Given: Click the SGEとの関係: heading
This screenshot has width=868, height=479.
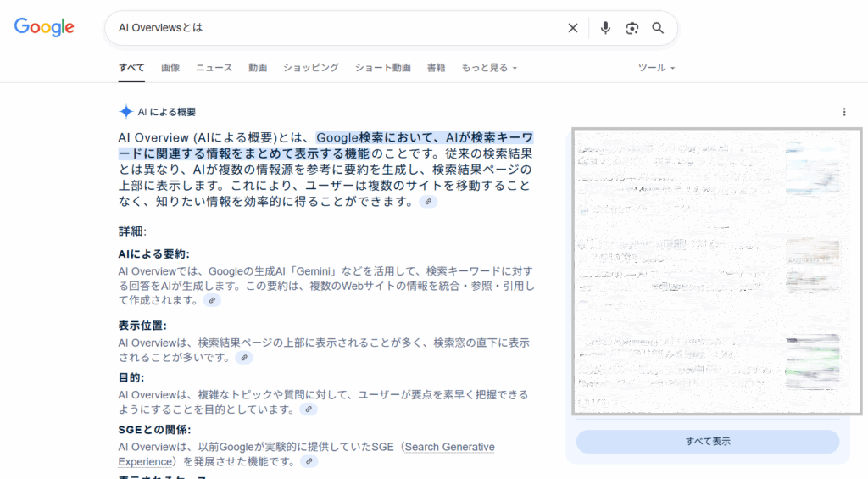Looking at the screenshot, I should (x=154, y=430).
